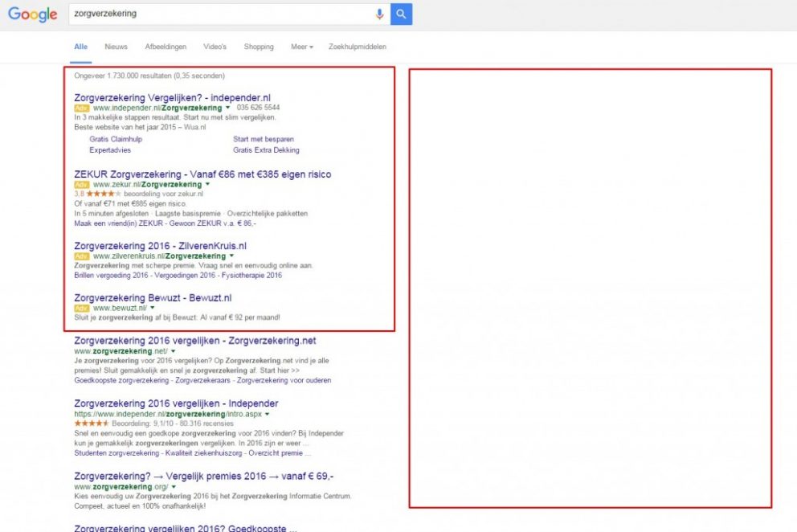Open ZEKUR Zorgverzekering ad title
Screen dimensions: 797x532
(202, 174)
